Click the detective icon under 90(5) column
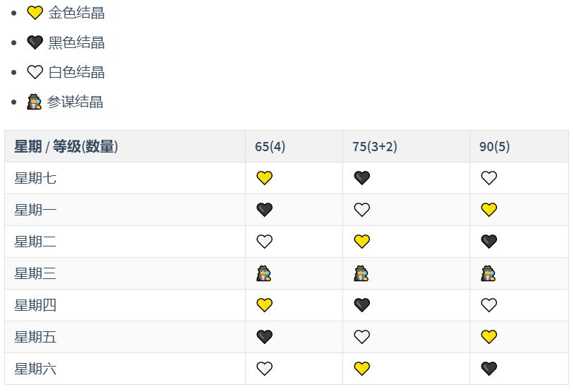The width and height of the screenshot is (574, 392). click(488, 273)
